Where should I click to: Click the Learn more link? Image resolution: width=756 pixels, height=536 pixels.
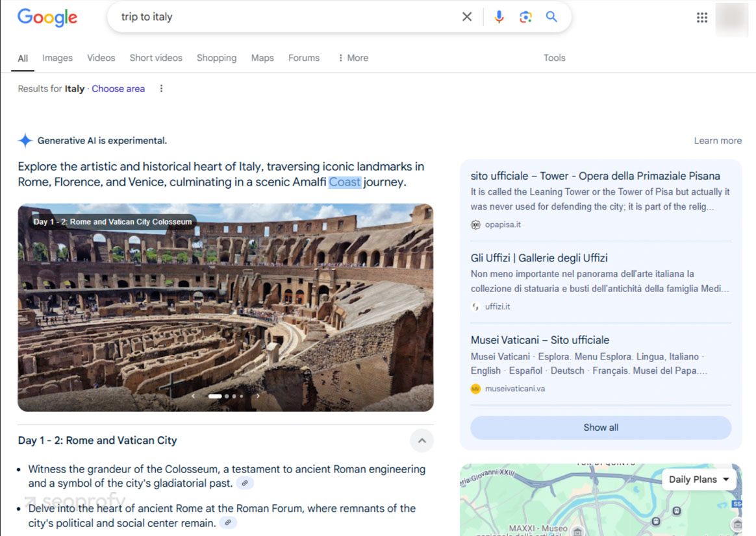[x=718, y=141]
